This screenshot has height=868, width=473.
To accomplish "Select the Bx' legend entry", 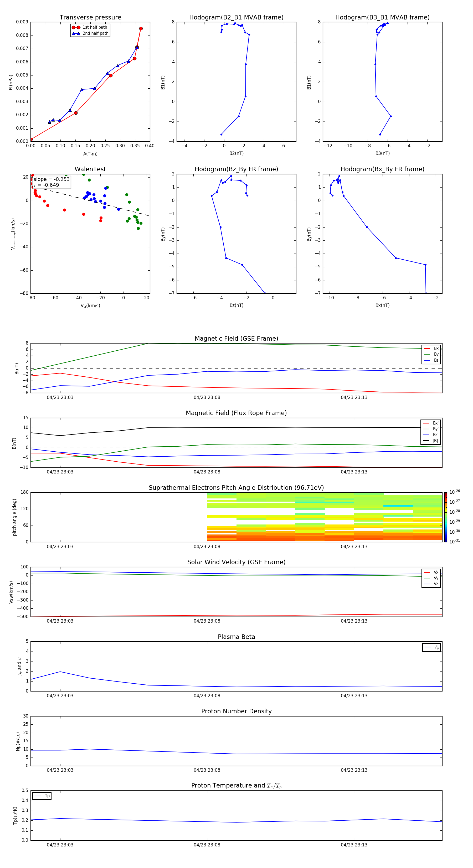I will click(431, 423).
